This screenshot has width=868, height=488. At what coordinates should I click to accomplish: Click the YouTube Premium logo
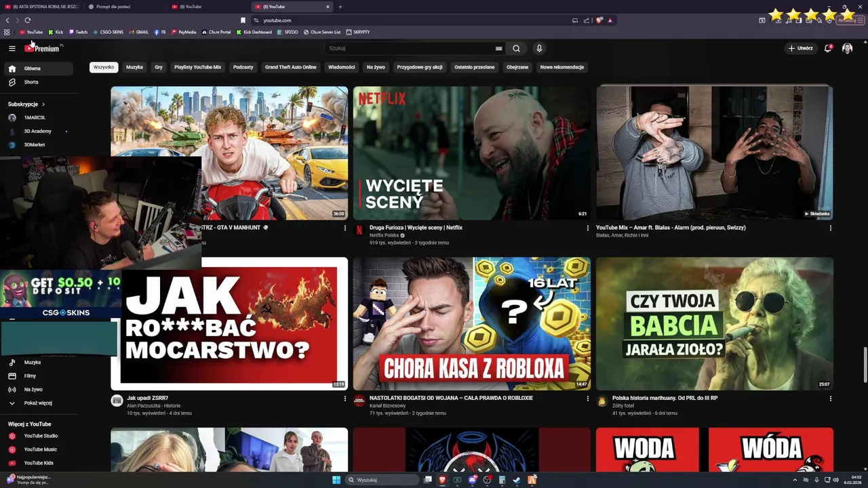[43, 48]
